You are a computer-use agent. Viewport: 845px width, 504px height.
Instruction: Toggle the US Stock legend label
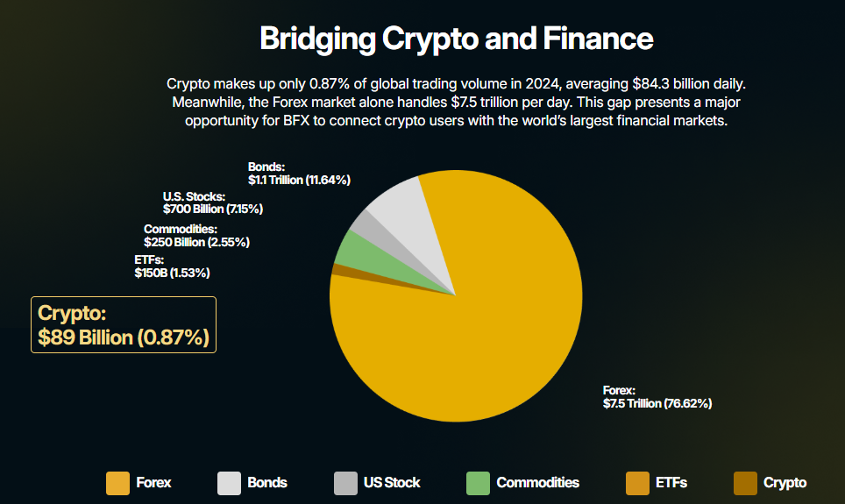pos(392,483)
